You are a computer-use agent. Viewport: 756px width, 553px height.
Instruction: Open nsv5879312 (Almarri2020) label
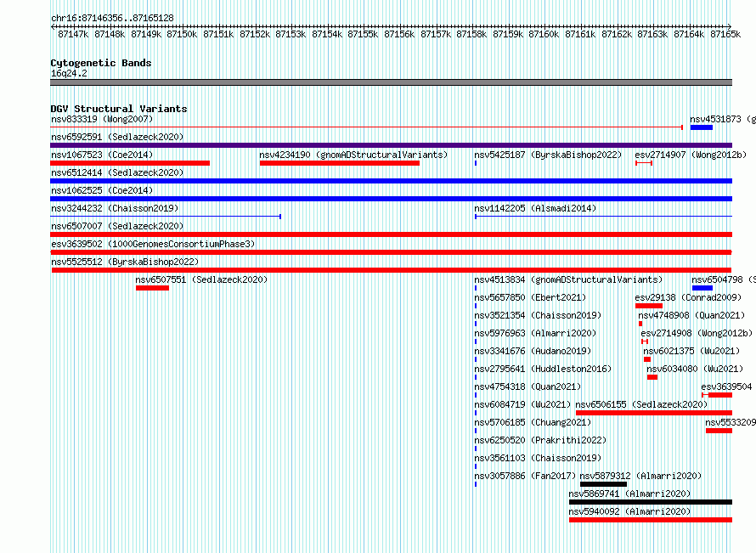[x=640, y=476]
